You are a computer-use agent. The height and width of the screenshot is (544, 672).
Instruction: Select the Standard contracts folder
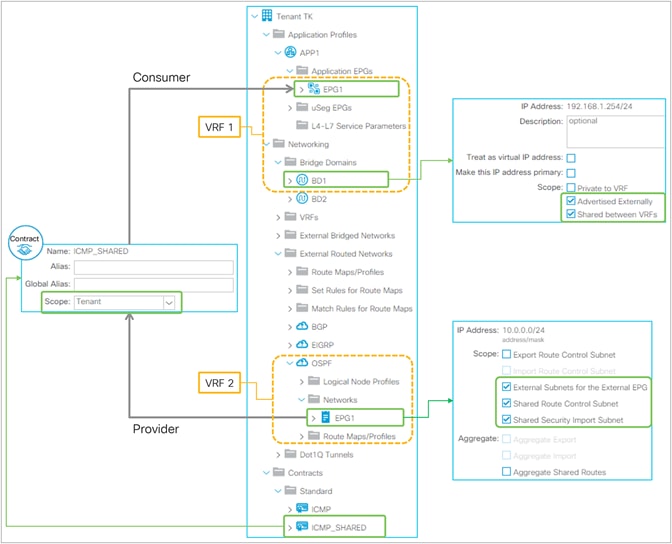316,491
